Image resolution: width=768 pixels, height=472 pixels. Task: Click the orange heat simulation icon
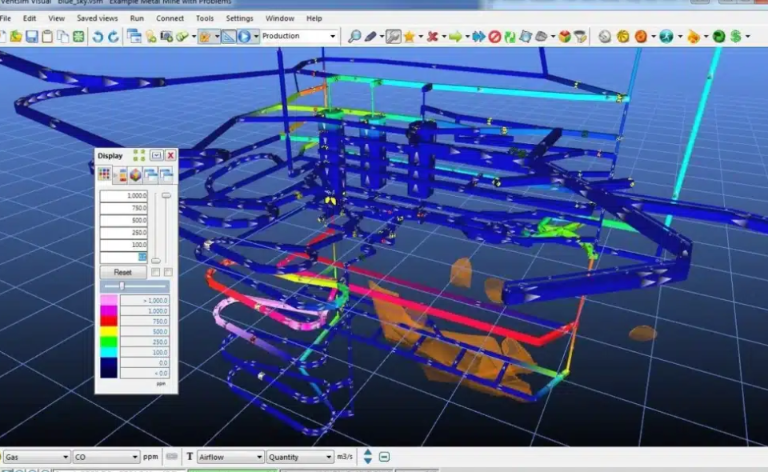[641, 37]
